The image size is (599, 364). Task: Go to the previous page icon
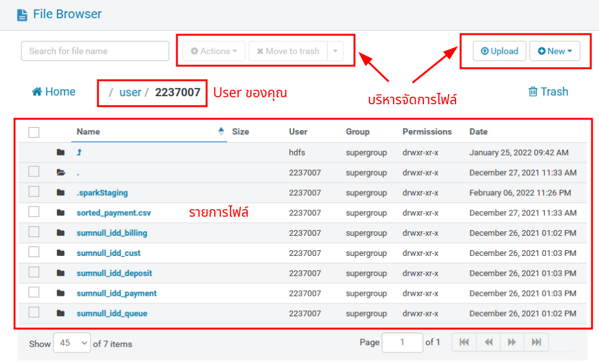click(x=488, y=342)
